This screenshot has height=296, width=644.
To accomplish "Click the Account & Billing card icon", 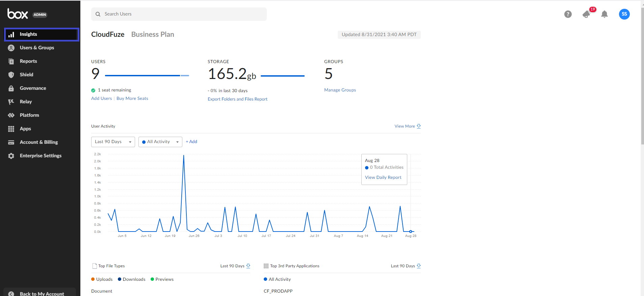I will (x=11, y=142).
